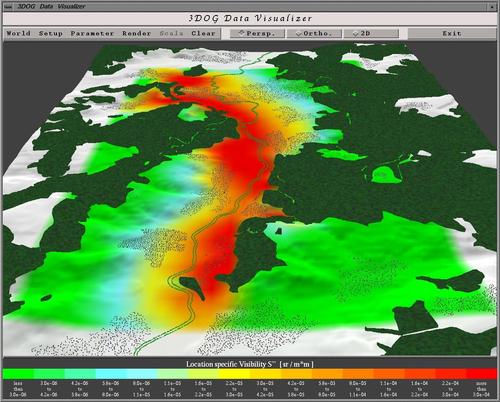Click the 3DOG Data Visualizer title banner
Viewport: 500px width, 402px height.
coord(250,19)
